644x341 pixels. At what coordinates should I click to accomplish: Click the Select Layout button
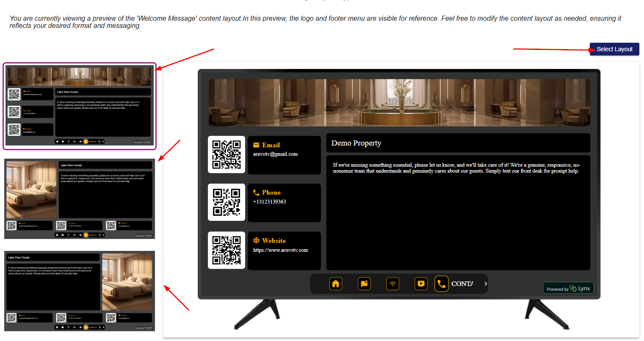pyautogui.click(x=614, y=49)
